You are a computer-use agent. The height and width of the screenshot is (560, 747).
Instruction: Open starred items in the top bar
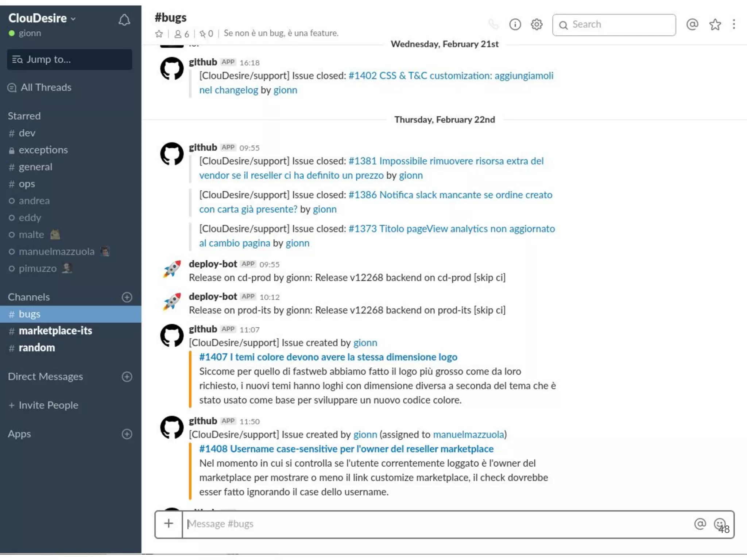(x=715, y=24)
